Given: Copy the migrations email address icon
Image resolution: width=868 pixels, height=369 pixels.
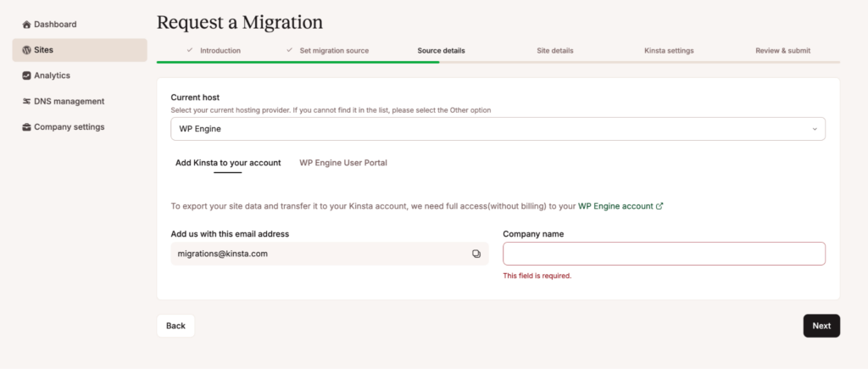Looking at the screenshot, I should [x=476, y=254].
